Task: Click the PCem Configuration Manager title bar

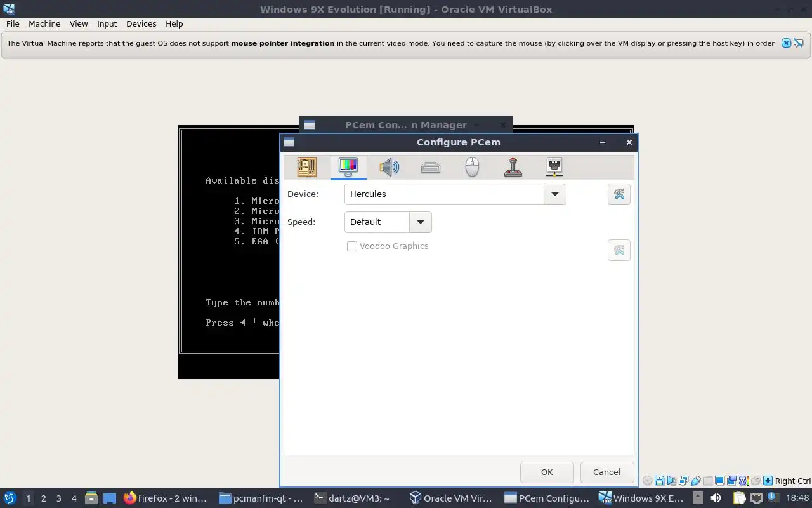Action: coord(406,124)
